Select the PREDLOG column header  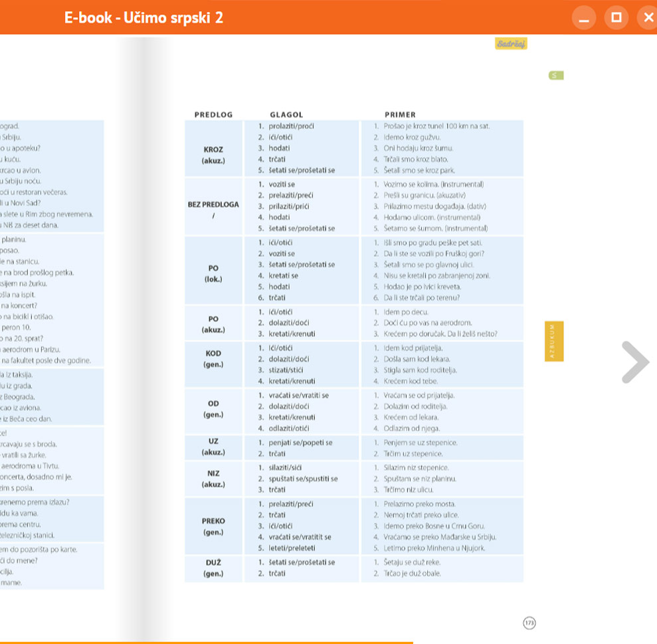point(213,115)
